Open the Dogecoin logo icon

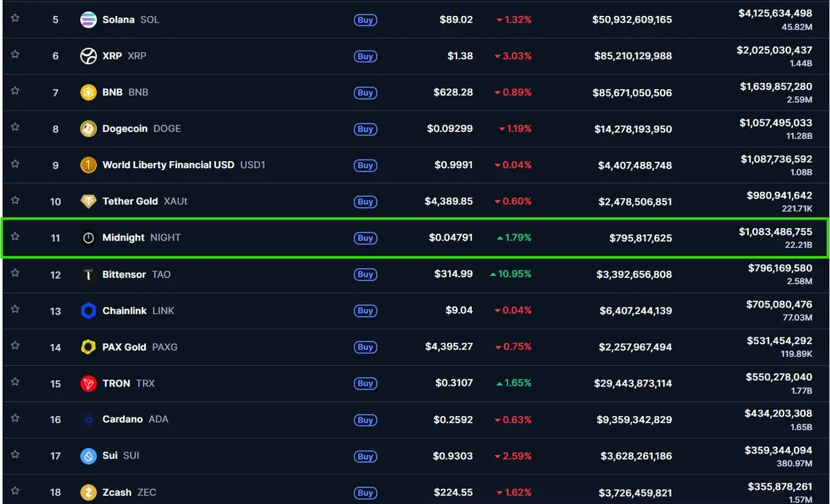click(x=89, y=129)
